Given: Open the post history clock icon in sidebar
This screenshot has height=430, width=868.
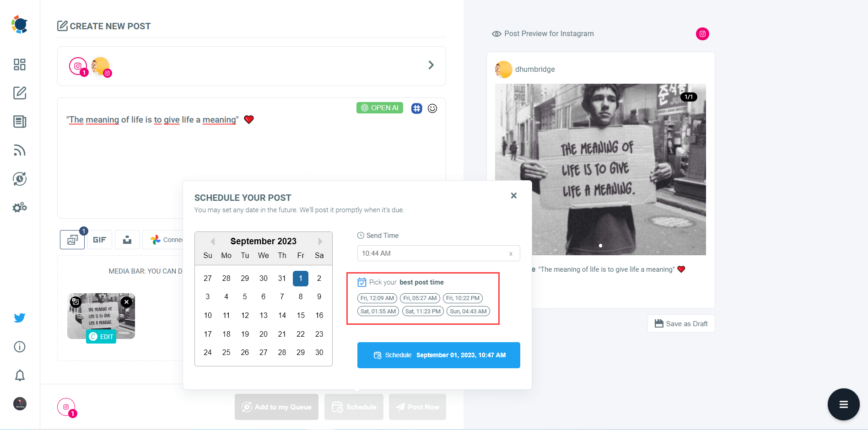Looking at the screenshot, I should [19, 179].
